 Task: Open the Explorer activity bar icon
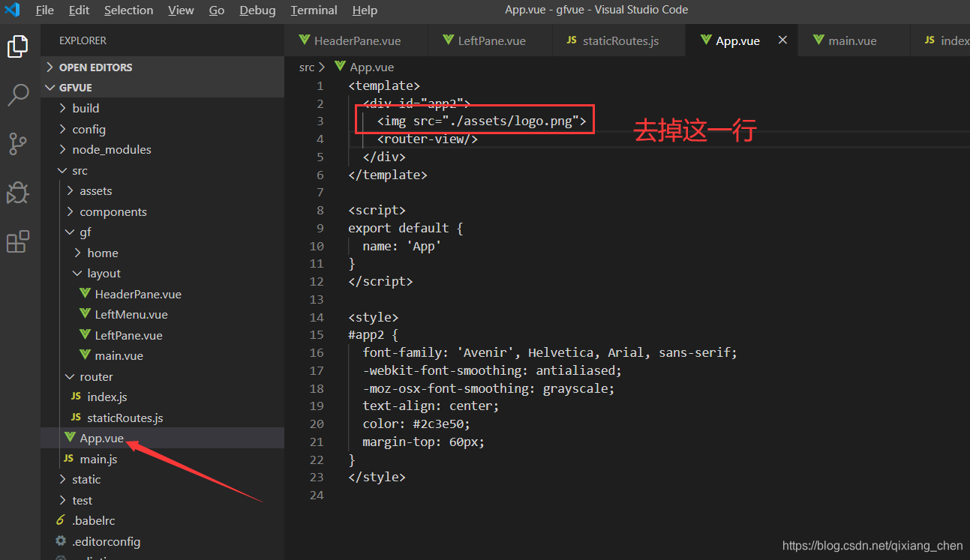tap(18, 46)
